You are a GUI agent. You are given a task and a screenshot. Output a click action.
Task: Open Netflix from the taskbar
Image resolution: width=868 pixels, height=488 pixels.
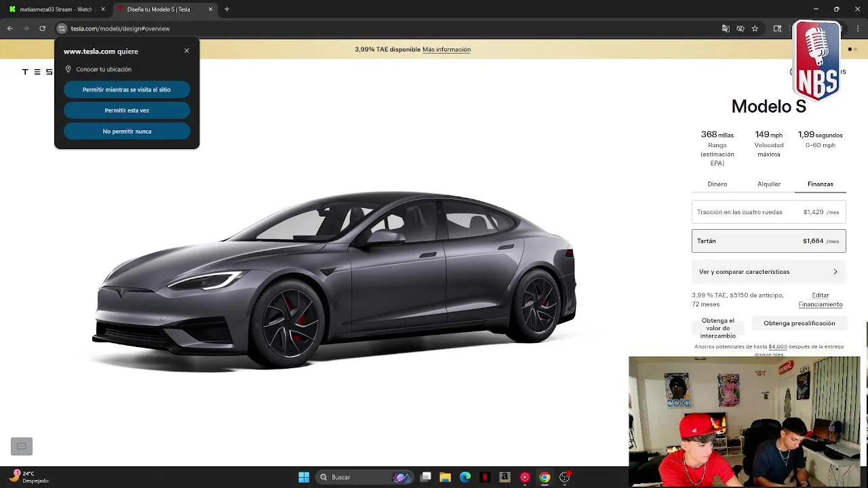pyautogui.click(x=485, y=477)
